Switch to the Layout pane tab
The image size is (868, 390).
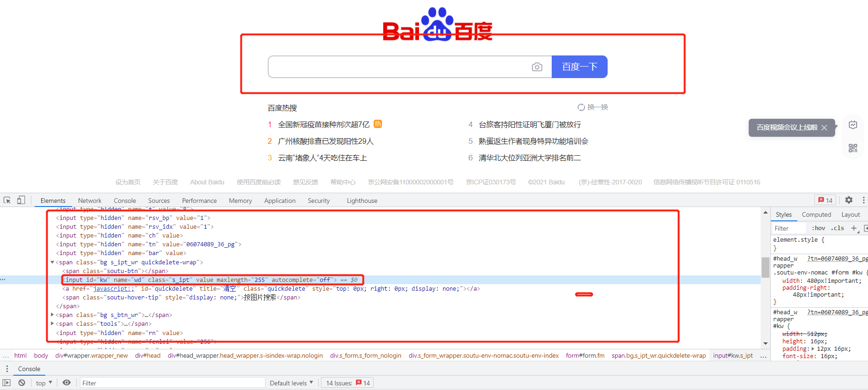(x=850, y=214)
